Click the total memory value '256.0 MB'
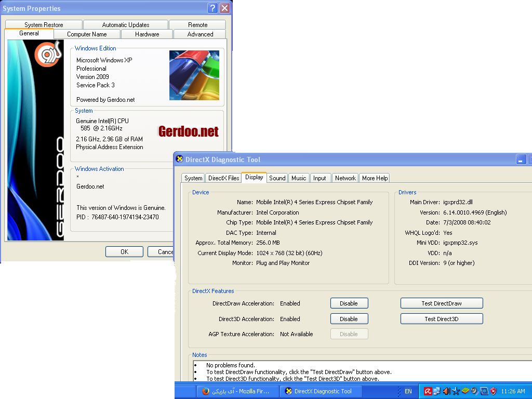Screen dimensions: 532x399 point(268,243)
